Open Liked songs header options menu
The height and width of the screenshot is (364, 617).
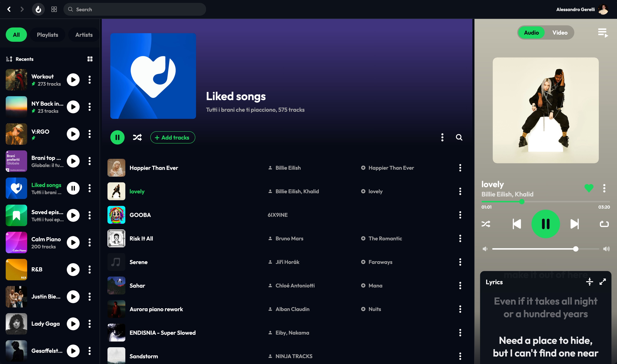[x=442, y=137]
